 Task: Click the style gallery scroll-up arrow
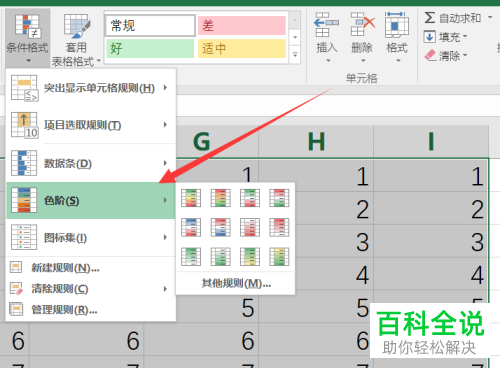(x=295, y=21)
